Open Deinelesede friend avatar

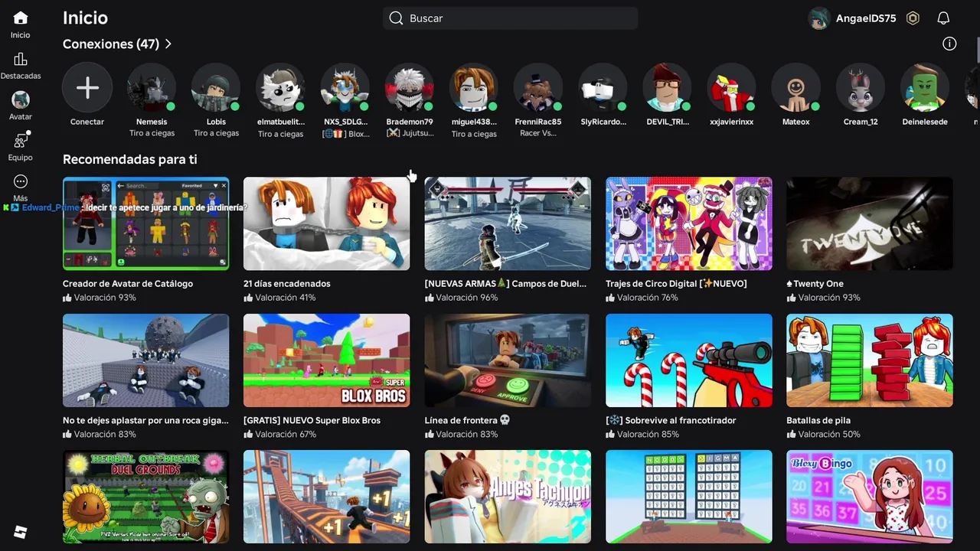point(925,87)
